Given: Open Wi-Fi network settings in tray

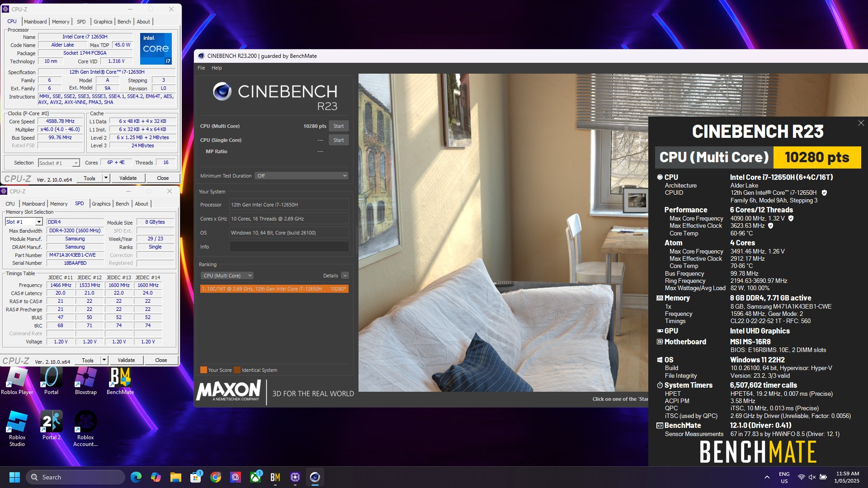Looking at the screenshot, I should 801,477.
